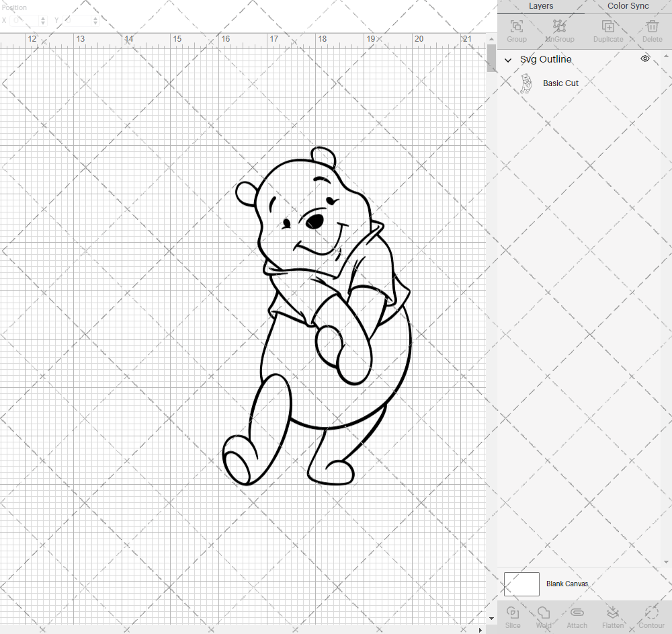Image resolution: width=672 pixels, height=634 pixels.
Task: Click the Flatten tool icon
Action: pos(613,612)
